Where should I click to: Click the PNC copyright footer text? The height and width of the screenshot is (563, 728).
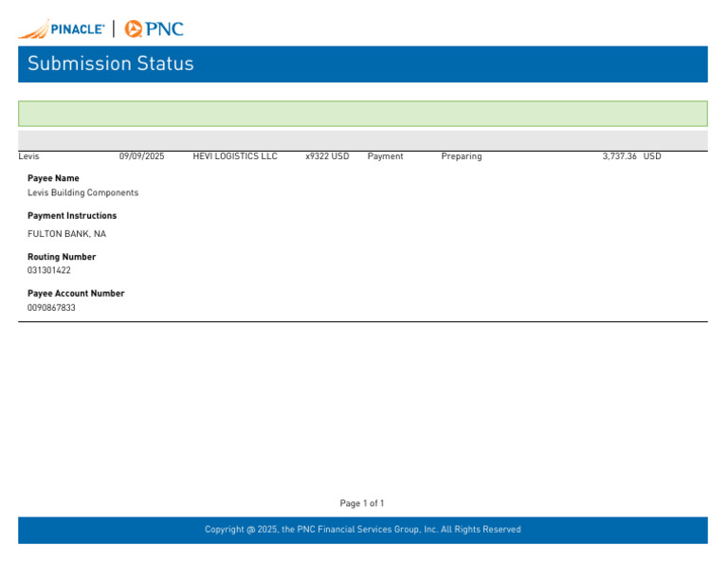363,530
